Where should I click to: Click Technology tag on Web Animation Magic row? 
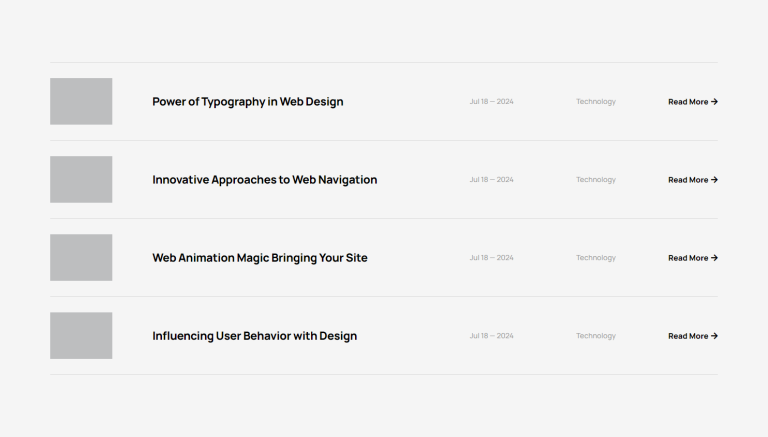(596, 258)
